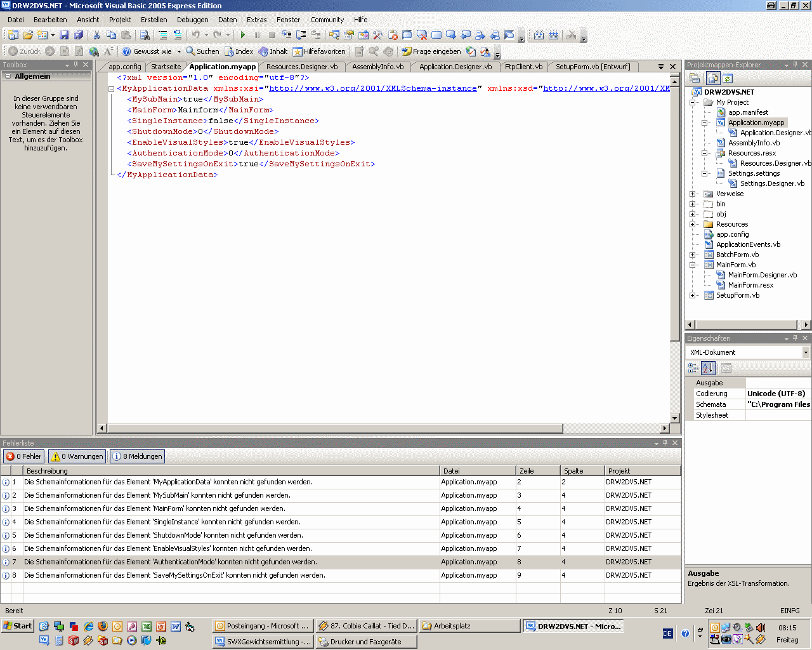Switch to the Startseite tab

pyautogui.click(x=166, y=67)
